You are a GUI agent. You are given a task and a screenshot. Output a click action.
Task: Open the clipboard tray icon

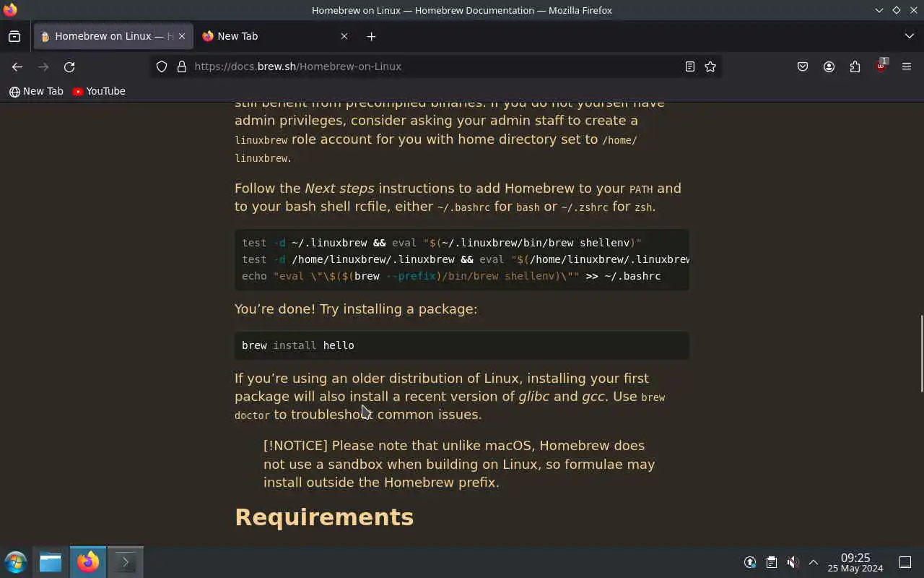772,562
